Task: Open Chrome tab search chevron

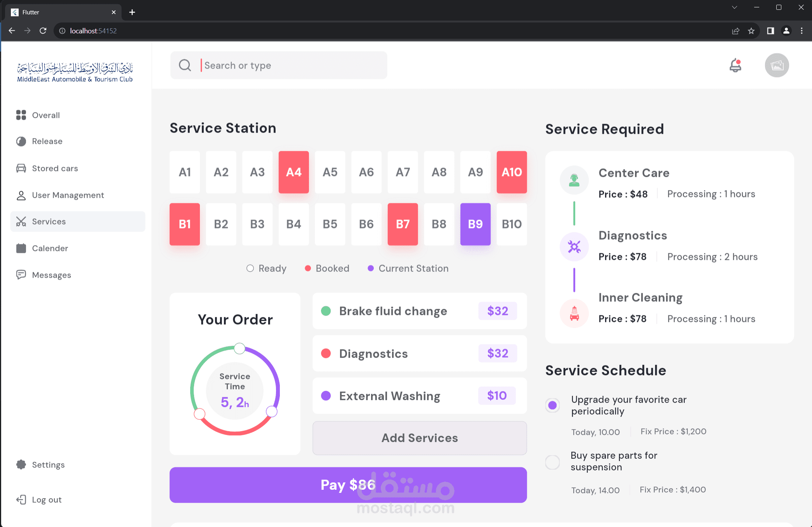Action: pyautogui.click(x=734, y=7)
